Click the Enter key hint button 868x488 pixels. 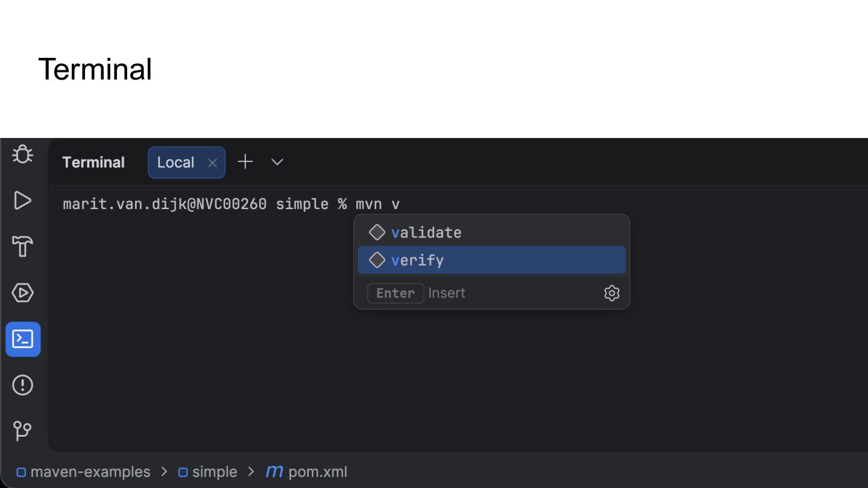(395, 293)
